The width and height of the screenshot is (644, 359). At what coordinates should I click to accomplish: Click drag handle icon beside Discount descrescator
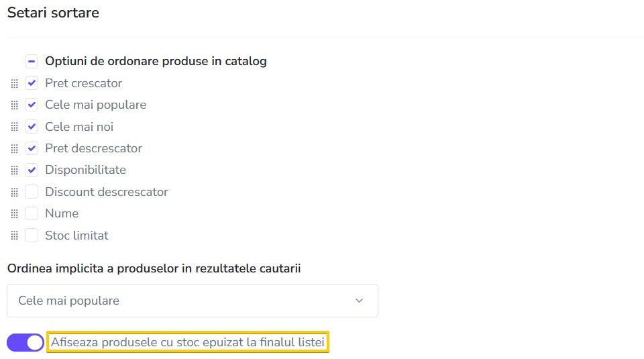click(x=14, y=192)
